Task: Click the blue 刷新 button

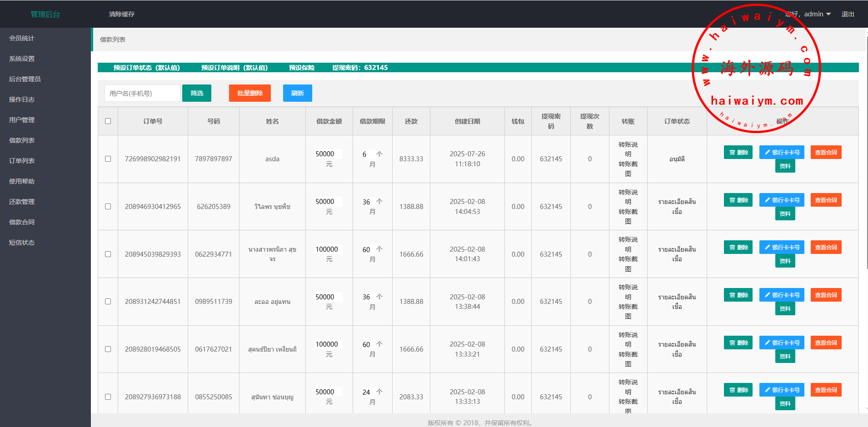Action: (x=297, y=93)
